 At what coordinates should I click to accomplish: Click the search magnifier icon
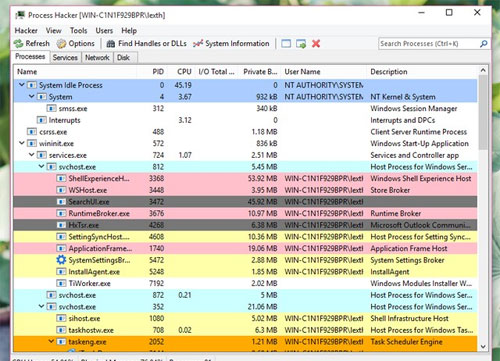[484, 44]
